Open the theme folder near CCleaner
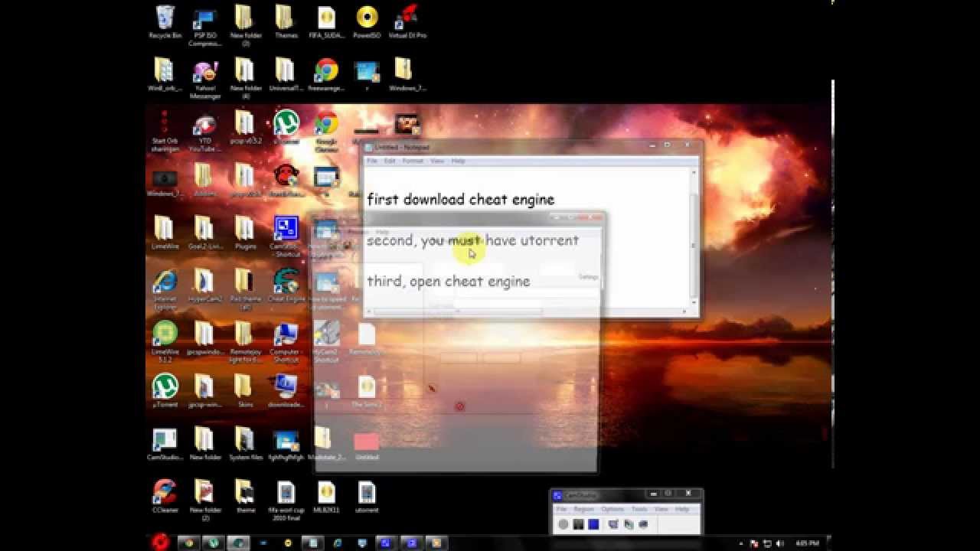 (x=245, y=496)
